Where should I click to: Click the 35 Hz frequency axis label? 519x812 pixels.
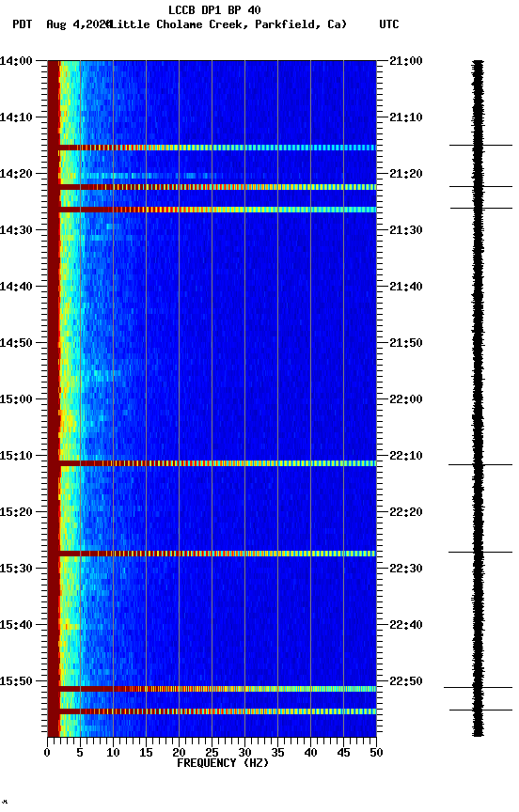click(277, 753)
